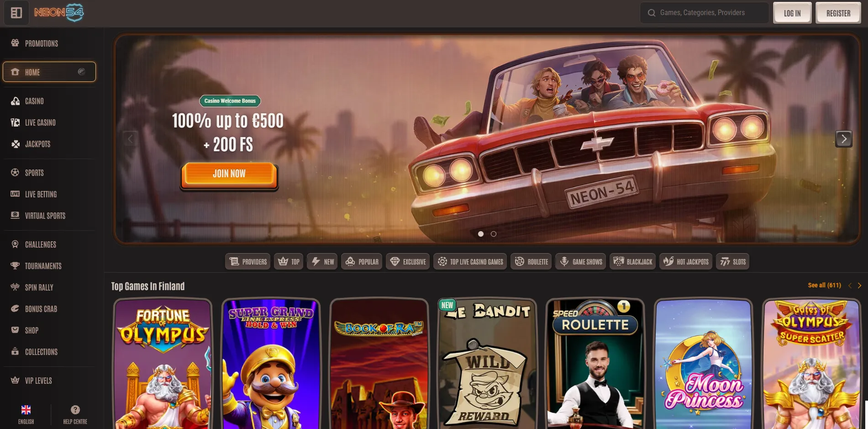This screenshot has width=868, height=429.
Task: Open the Roulette games category chip
Action: click(x=531, y=261)
